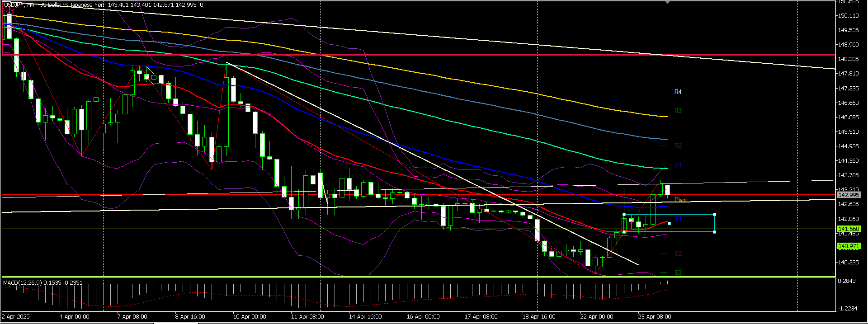Click the dark red S2 support label
868x324 pixels.
coord(678,254)
